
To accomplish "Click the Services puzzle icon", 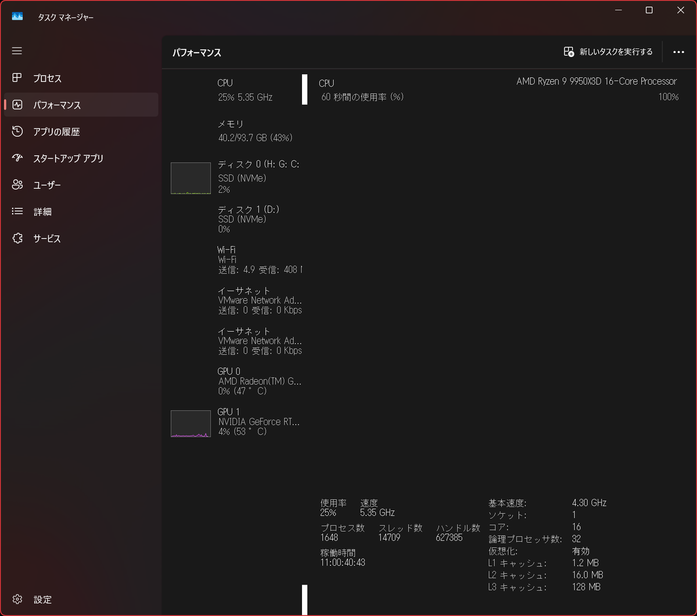I will (17, 238).
